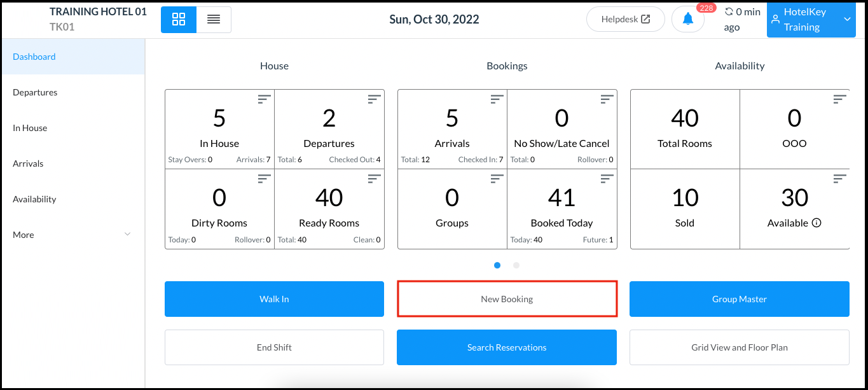Select Availability in the sidebar

tap(35, 199)
